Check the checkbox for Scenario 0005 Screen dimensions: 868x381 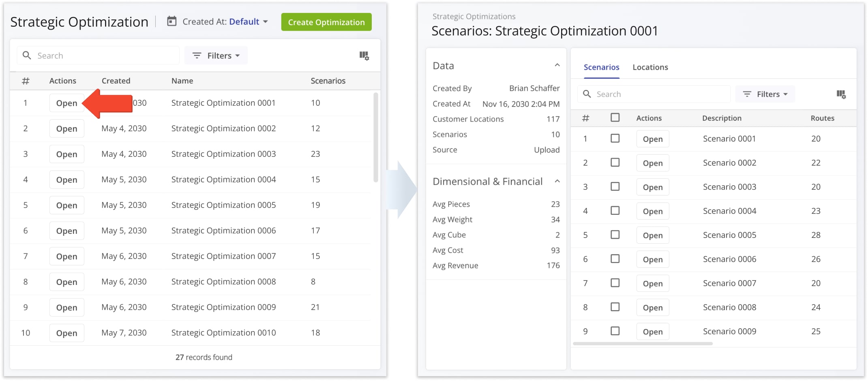[615, 235]
